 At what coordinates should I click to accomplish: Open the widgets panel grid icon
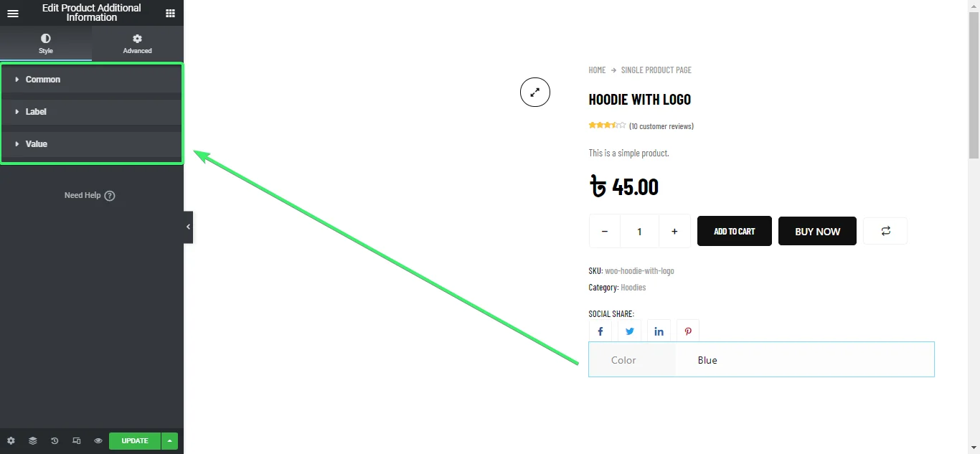pyautogui.click(x=170, y=13)
